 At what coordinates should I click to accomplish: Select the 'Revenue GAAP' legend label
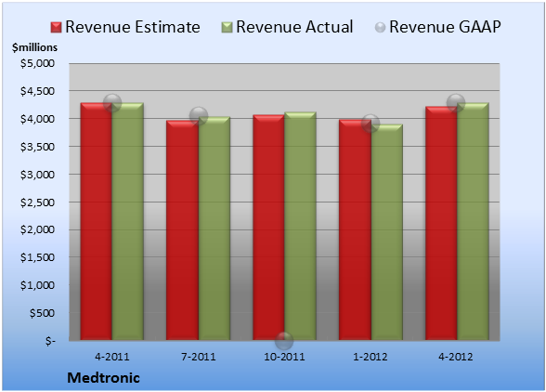click(x=445, y=27)
